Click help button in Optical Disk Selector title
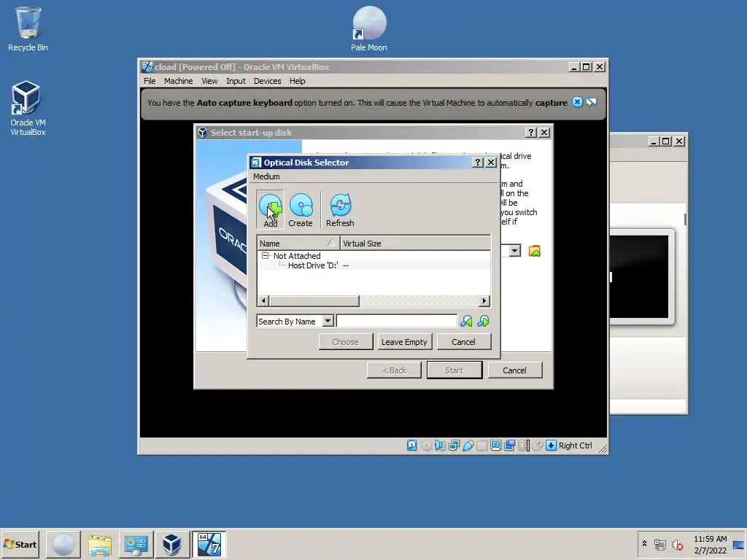Screen dimensions: 747x560 coord(477,163)
